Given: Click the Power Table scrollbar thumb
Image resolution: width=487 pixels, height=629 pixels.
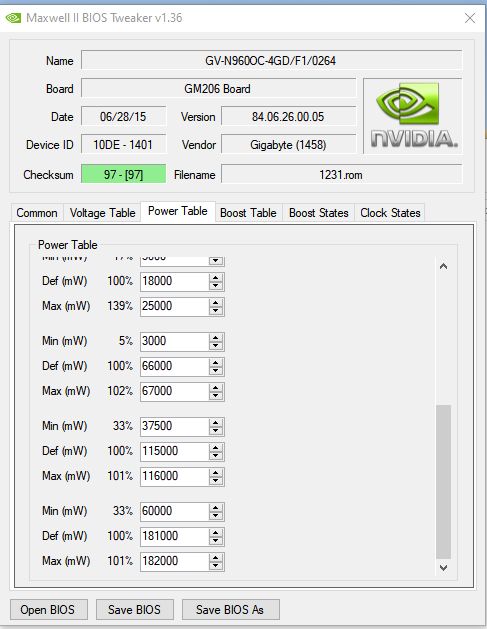Looking at the screenshot, I should tap(443, 482).
